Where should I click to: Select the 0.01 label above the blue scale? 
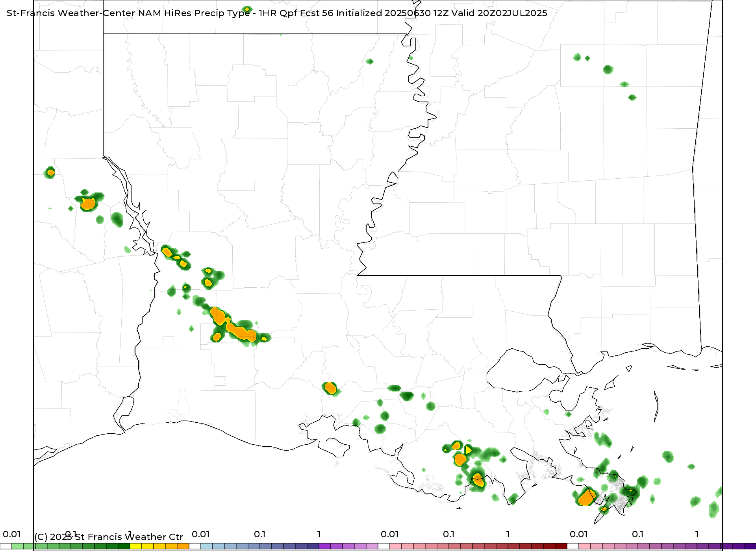pyautogui.click(x=200, y=534)
